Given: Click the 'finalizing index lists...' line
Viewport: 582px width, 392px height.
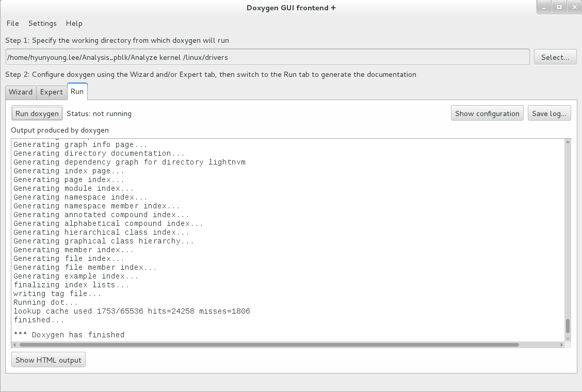Looking at the screenshot, I should click(71, 285).
